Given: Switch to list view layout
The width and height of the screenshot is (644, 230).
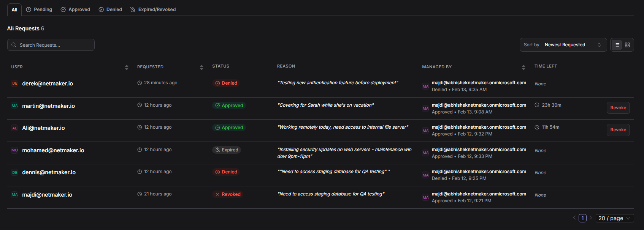Looking at the screenshot, I should [x=617, y=45].
